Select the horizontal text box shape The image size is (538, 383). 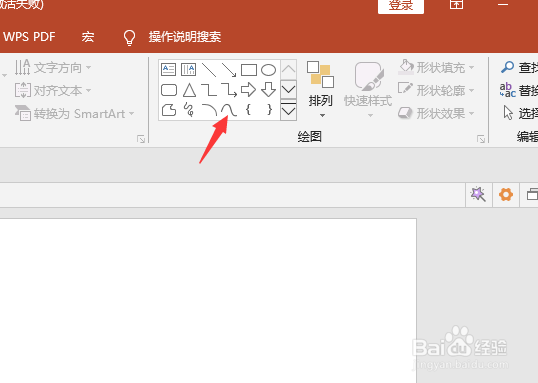point(168,69)
